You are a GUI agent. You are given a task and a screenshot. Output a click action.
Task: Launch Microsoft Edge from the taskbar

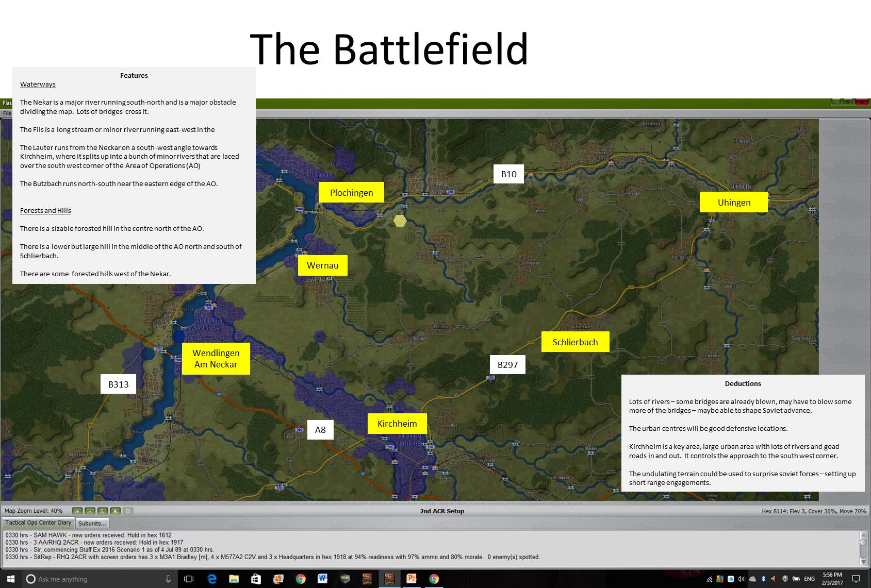tap(211, 579)
